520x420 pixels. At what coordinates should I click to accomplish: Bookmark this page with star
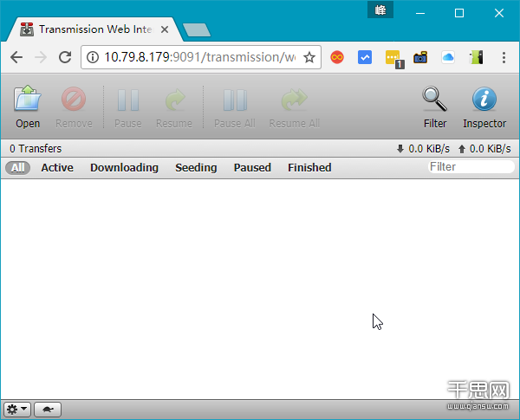coord(309,57)
